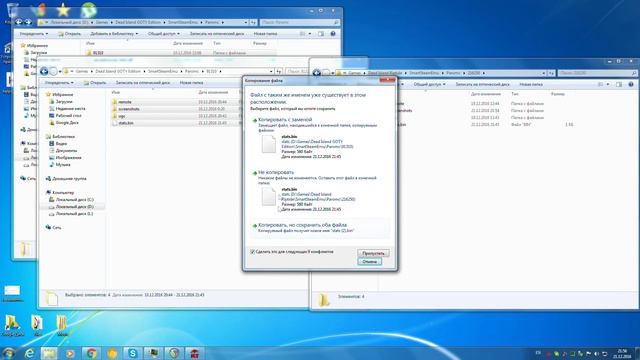
Task: Sort by 'Дата изменения' in BLSSI window
Action: click(213, 93)
